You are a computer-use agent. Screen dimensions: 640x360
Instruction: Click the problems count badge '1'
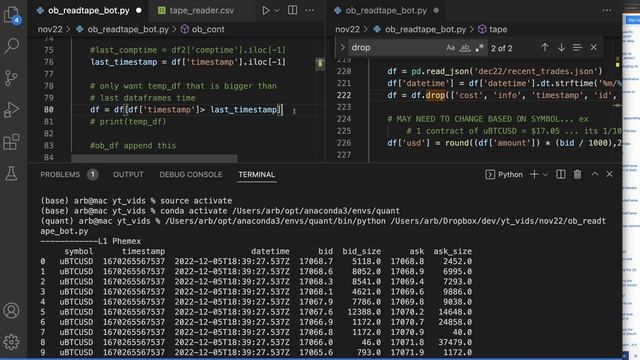(x=93, y=175)
